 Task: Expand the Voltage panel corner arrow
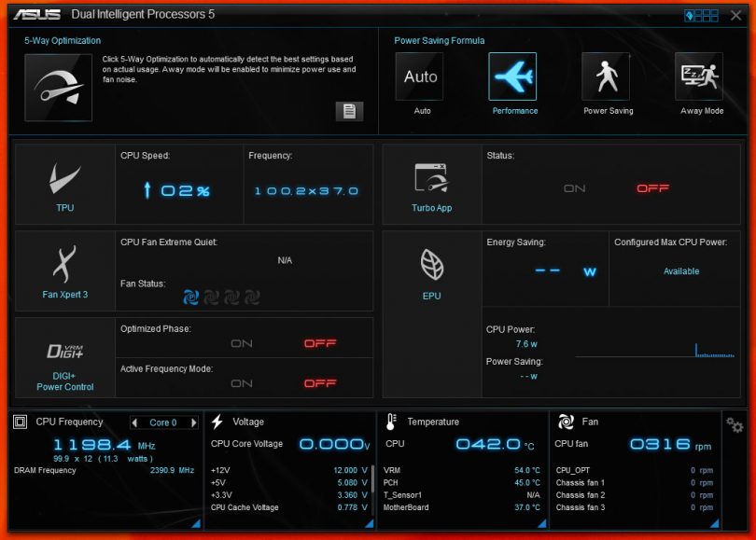coord(370,524)
